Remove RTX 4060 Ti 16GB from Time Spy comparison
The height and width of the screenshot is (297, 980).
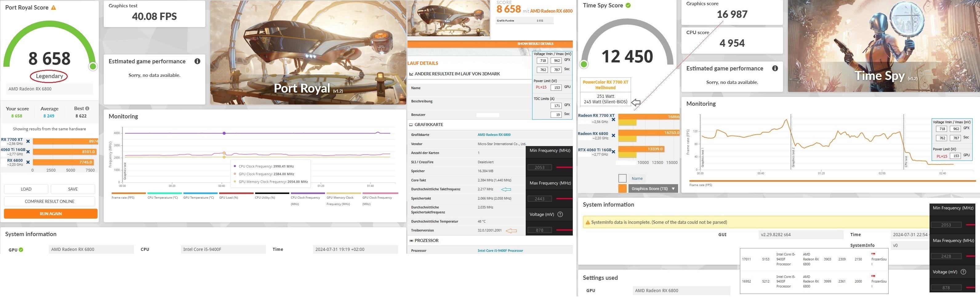pyautogui.click(x=613, y=152)
